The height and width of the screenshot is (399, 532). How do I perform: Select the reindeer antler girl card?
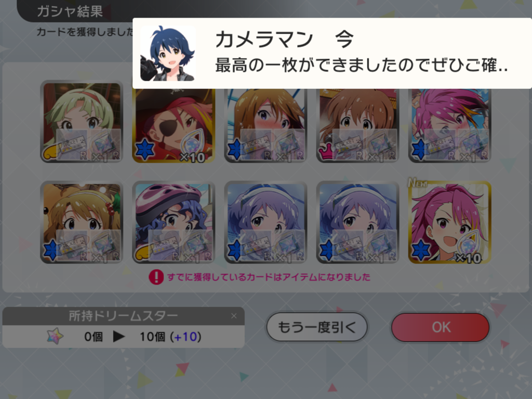pyautogui.click(x=82, y=222)
